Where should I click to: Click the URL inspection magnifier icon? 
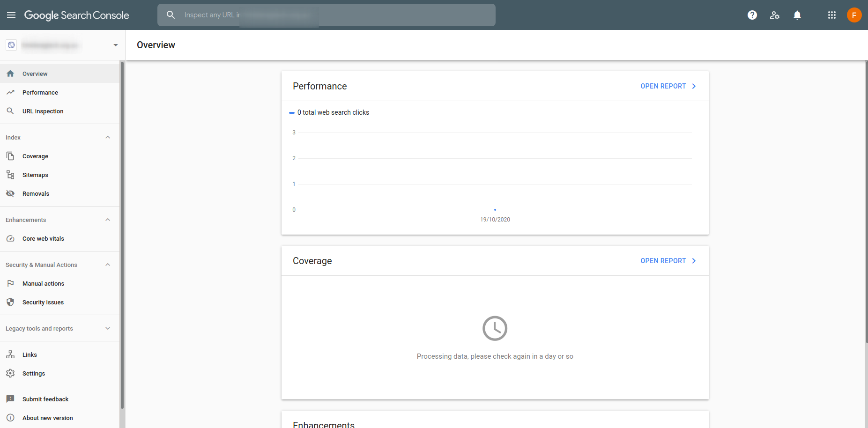[10, 111]
